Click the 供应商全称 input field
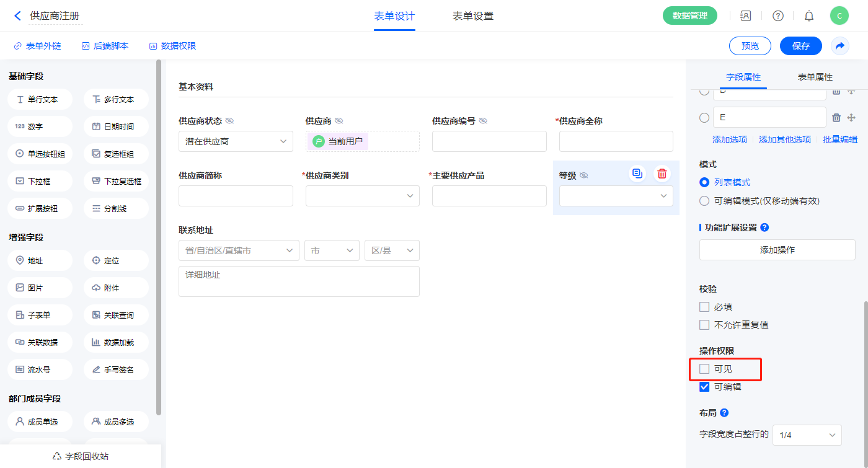Image resolution: width=868 pixels, height=468 pixels. click(616, 141)
